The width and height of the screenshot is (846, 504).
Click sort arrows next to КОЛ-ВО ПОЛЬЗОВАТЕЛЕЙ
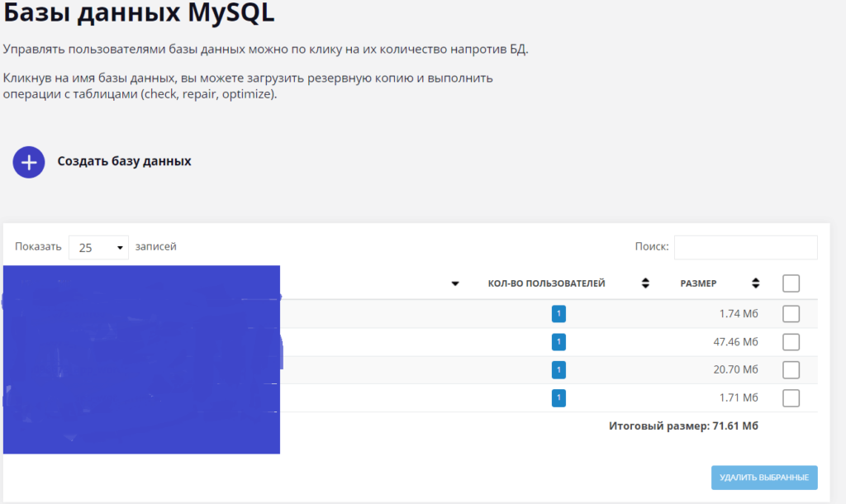645,283
